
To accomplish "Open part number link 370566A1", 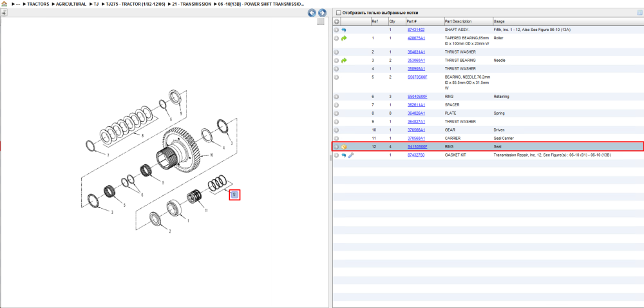I will (x=416, y=130).
